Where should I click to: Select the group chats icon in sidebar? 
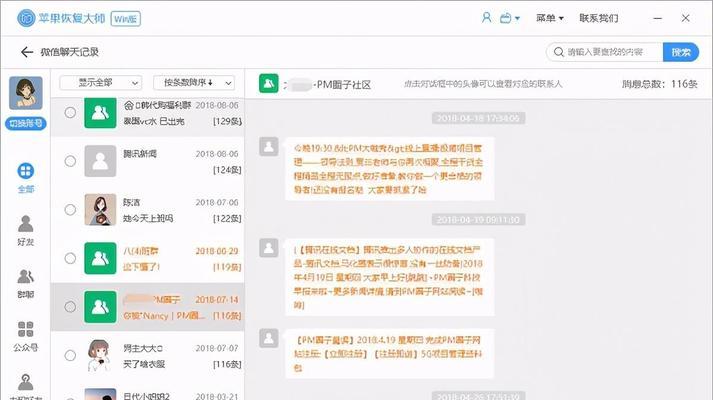25,276
